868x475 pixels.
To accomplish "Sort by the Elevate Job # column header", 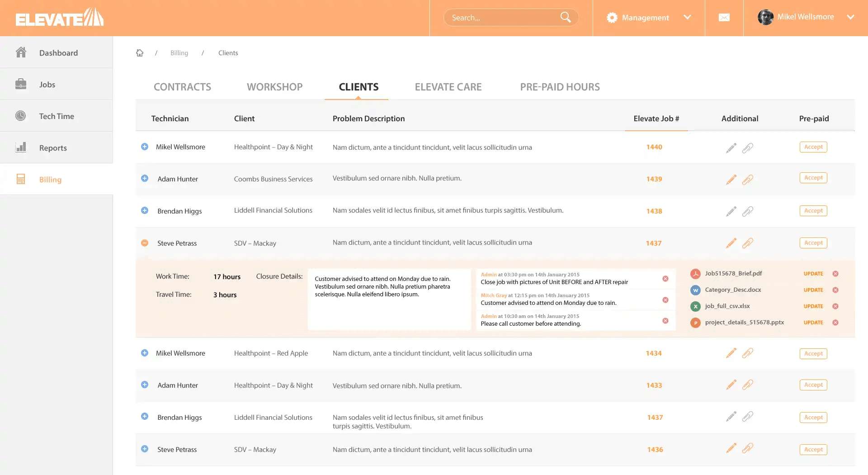I will (x=656, y=119).
